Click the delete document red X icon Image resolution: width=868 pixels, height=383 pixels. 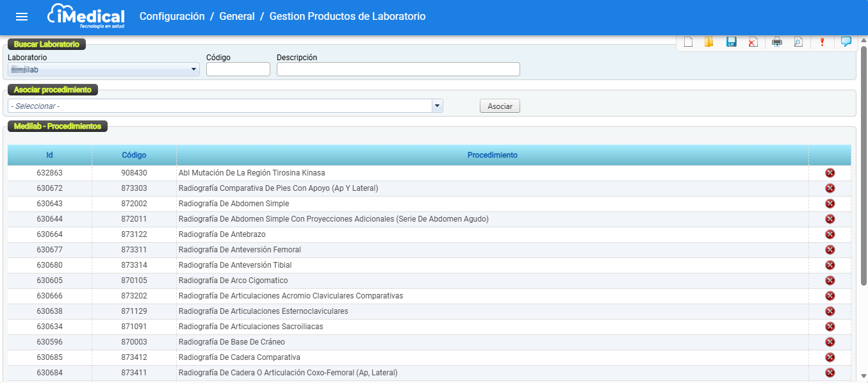tap(753, 42)
